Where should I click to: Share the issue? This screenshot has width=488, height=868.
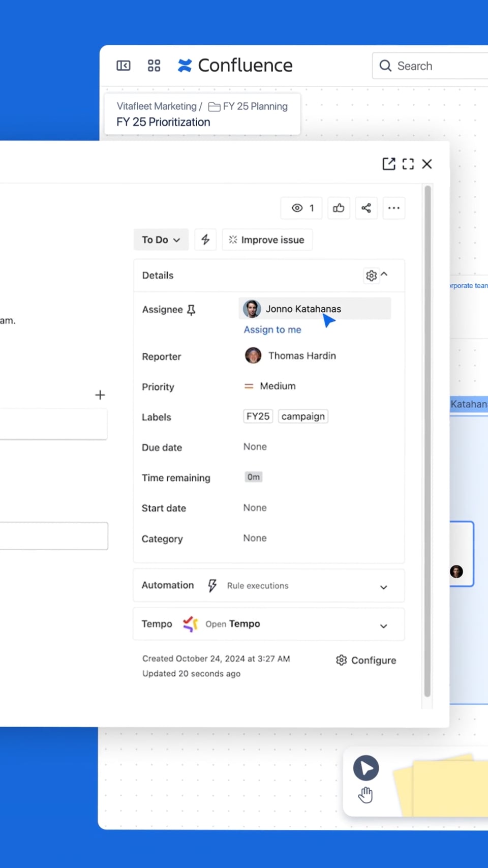coord(366,208)
